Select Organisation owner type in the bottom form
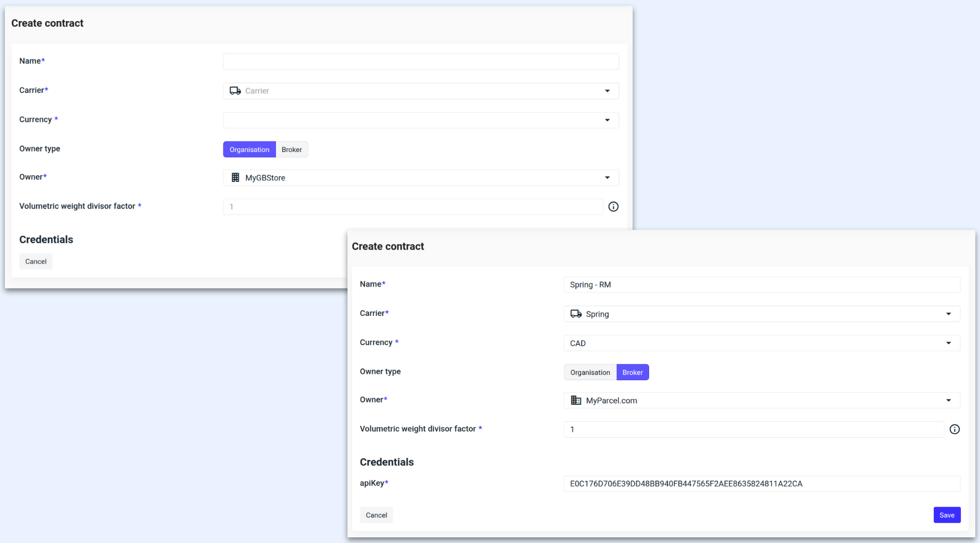This screenshot has height=543, width=980. coord(589,372)
